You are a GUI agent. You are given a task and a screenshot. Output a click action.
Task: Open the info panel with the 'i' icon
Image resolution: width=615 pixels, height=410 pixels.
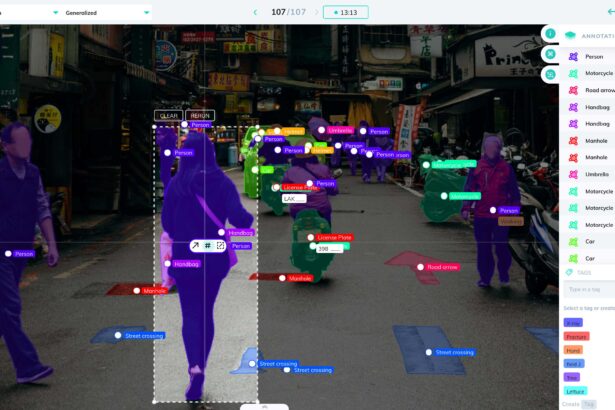(550, 34)
